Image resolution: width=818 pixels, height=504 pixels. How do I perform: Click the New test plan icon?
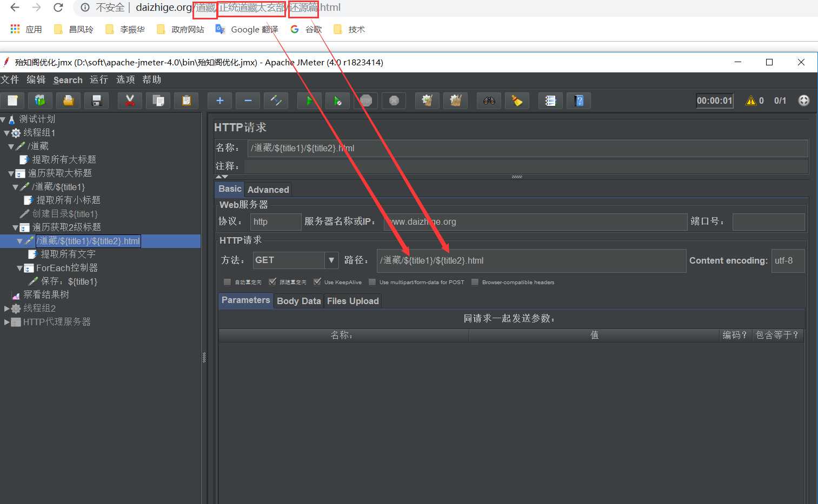pos(12,100)
